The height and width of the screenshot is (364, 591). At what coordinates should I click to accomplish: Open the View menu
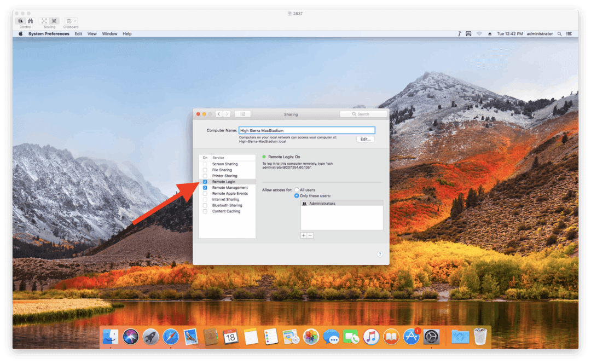pos(92,33)
